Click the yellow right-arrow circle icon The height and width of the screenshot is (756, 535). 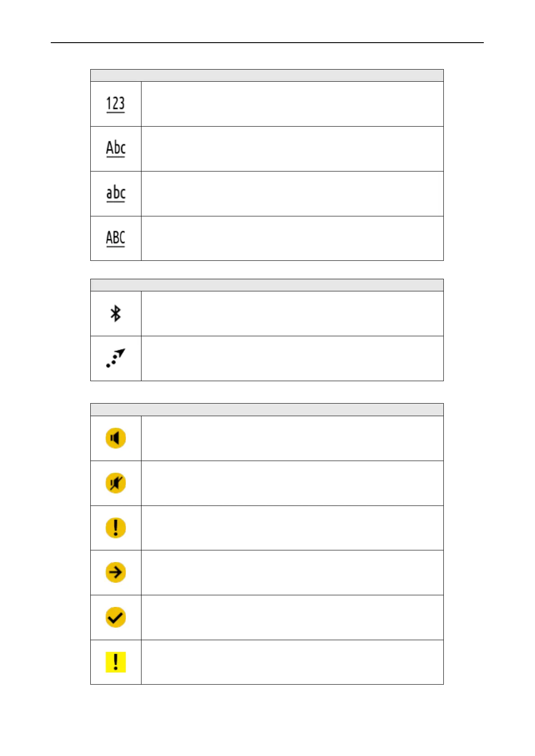(x=115, y=572)
